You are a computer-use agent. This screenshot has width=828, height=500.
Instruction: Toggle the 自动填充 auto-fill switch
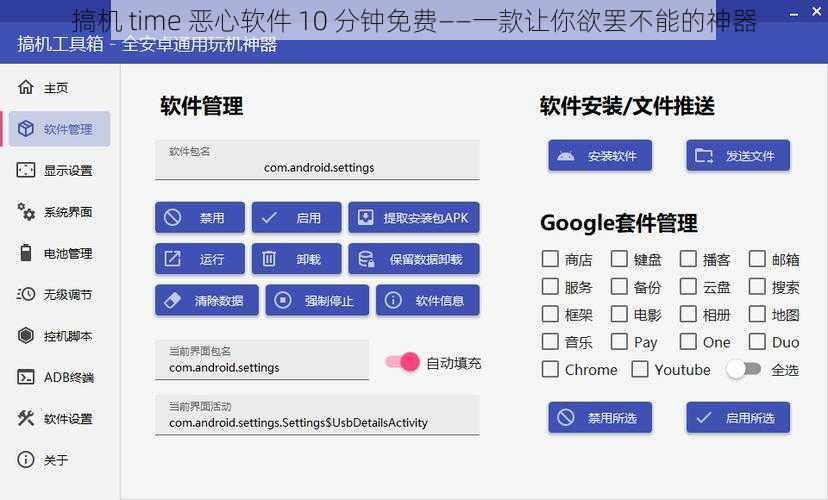[x=402, y=362]
